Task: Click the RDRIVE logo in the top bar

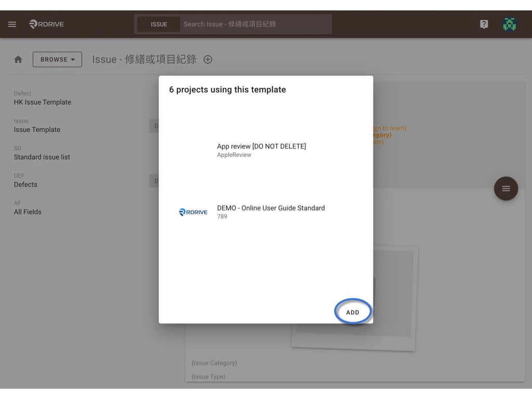Action: [x=46, y=24]
